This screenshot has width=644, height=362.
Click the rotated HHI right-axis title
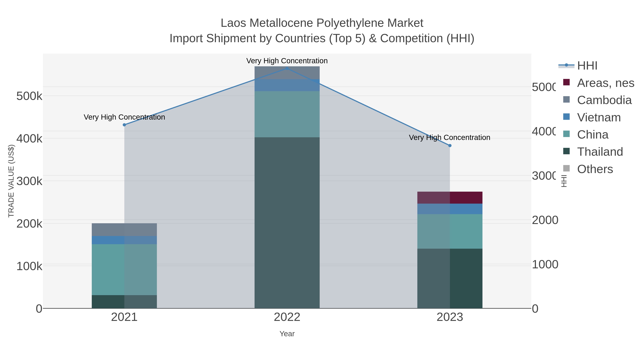pos(564,181)
